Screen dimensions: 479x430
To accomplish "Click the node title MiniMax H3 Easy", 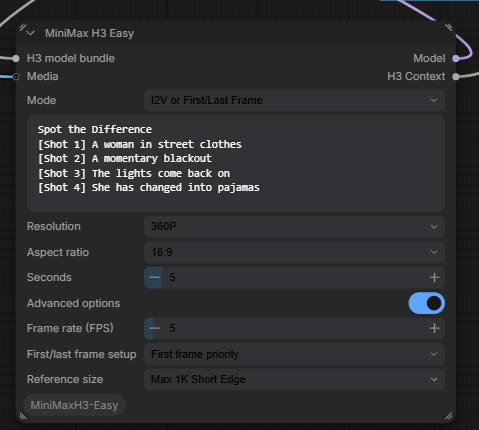I will click(x=90, y=33).
